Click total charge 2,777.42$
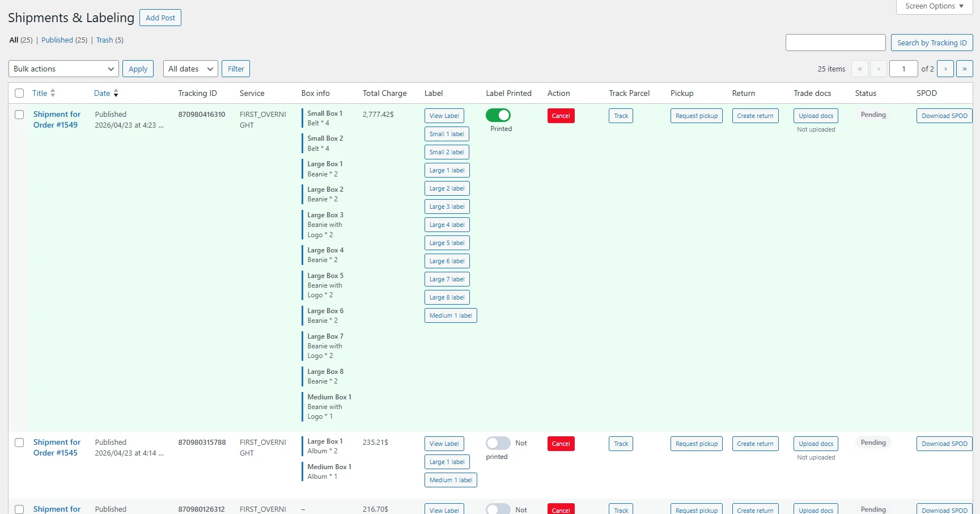This screenshot has height=514, width=980. click(x=378, y=115)
